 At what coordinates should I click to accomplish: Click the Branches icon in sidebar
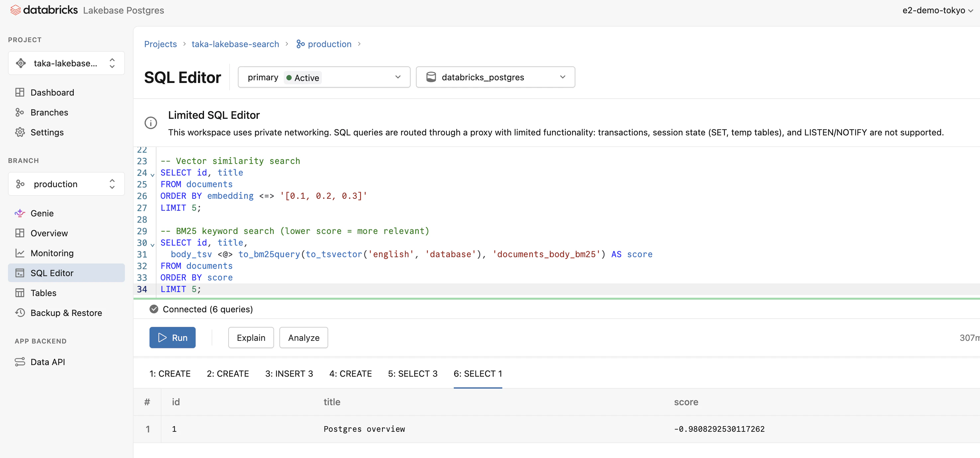coord(20,112)
